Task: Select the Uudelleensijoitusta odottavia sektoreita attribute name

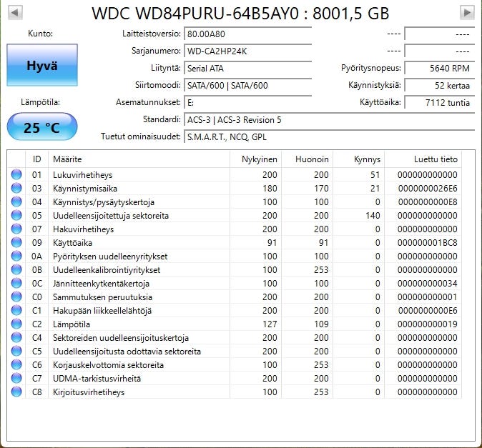Action: [x=127, y=352]
